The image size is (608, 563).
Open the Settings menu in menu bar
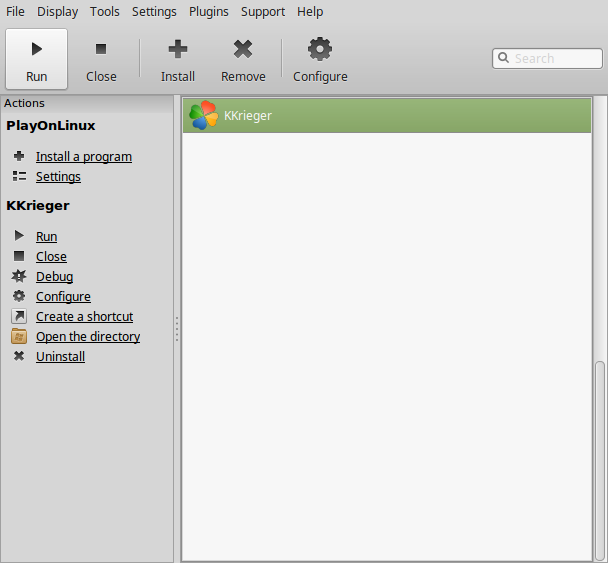pos(154,12)
